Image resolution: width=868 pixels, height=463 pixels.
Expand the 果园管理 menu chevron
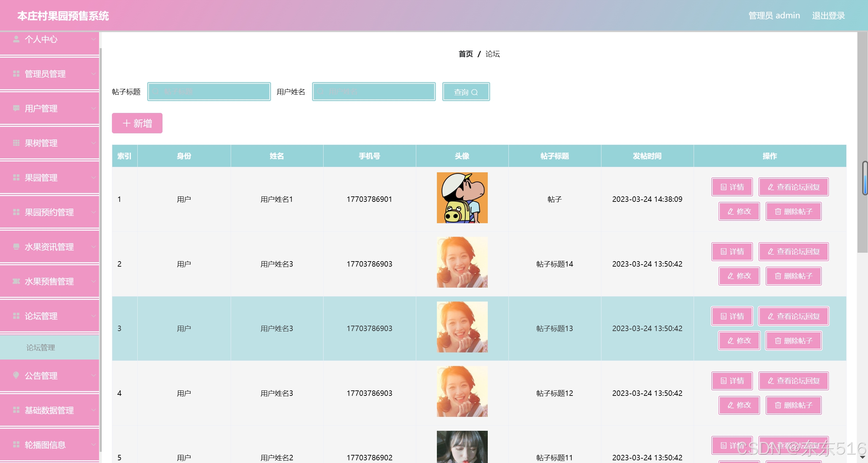(94, 177)
